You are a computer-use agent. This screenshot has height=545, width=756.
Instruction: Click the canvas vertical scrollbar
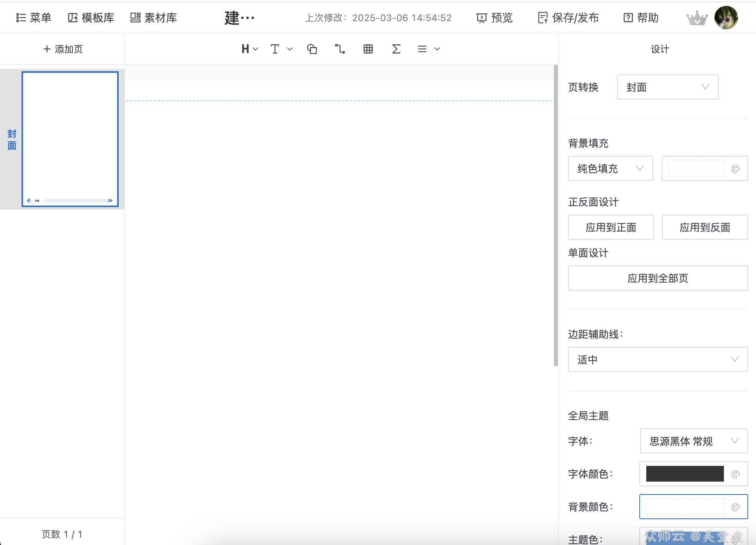coord(555,215)
